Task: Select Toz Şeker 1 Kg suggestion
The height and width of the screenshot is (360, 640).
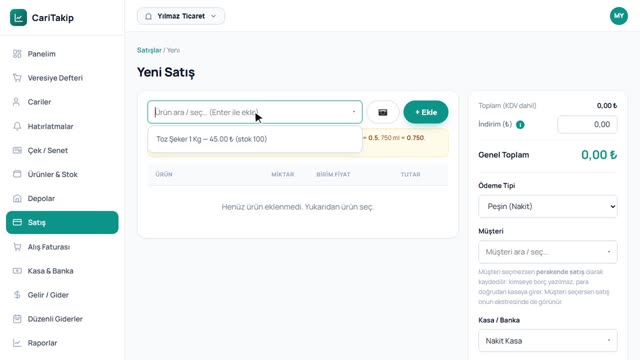Action: pos(255,139)
